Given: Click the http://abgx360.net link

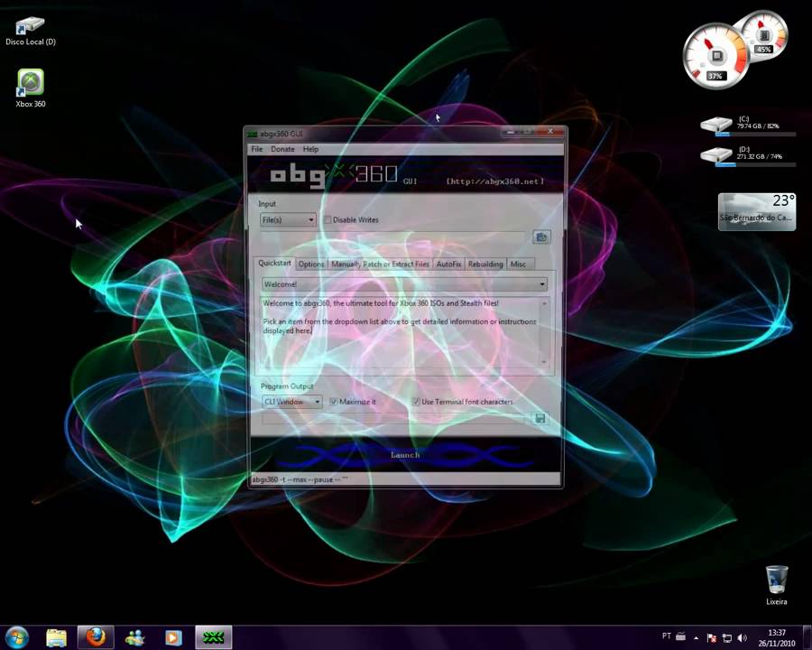Looking at the screenshot, I should 495,181.
